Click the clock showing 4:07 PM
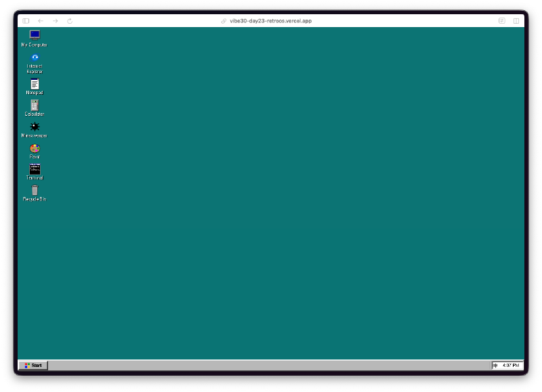 [x=512, y=365]
